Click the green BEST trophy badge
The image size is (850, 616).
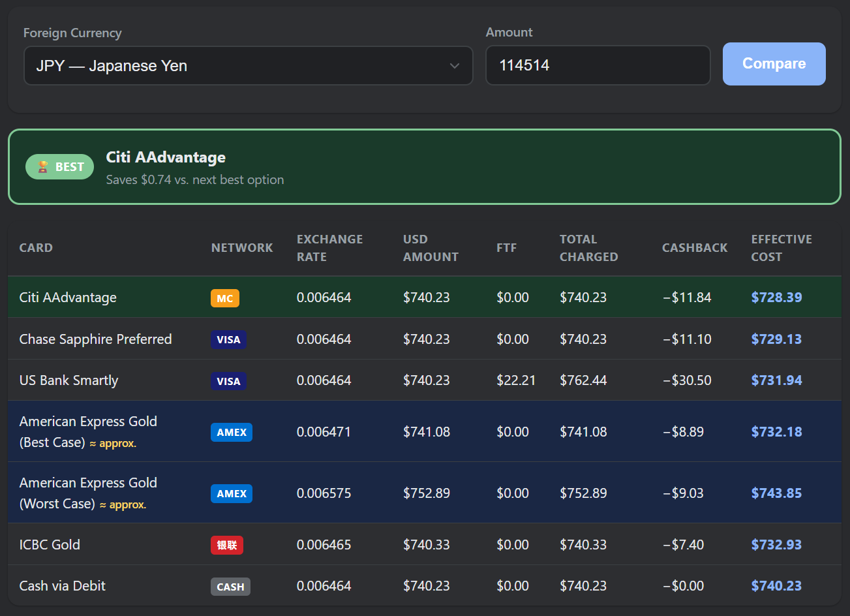coord(60,167)
